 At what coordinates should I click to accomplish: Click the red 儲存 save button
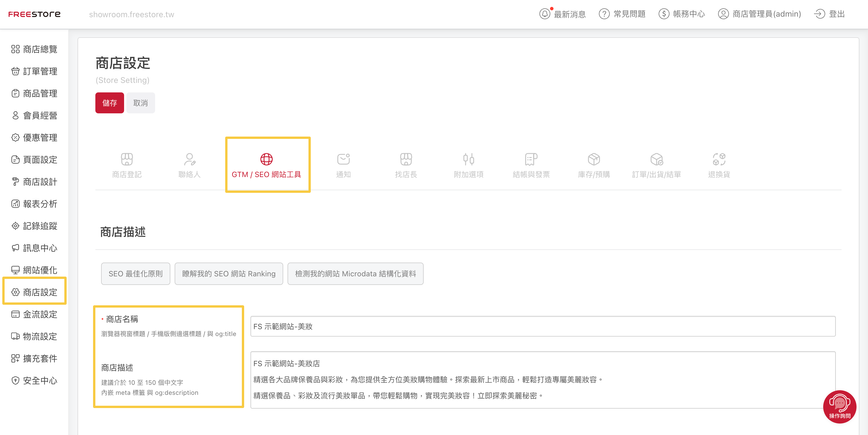pyautogui.click(x=109, y=103)
